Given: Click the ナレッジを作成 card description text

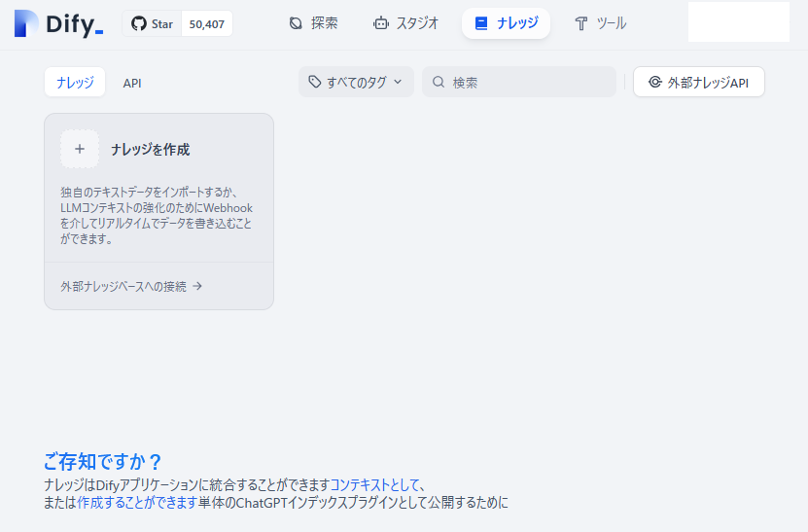Looking at the screenshot, I should tap(157, 216).
